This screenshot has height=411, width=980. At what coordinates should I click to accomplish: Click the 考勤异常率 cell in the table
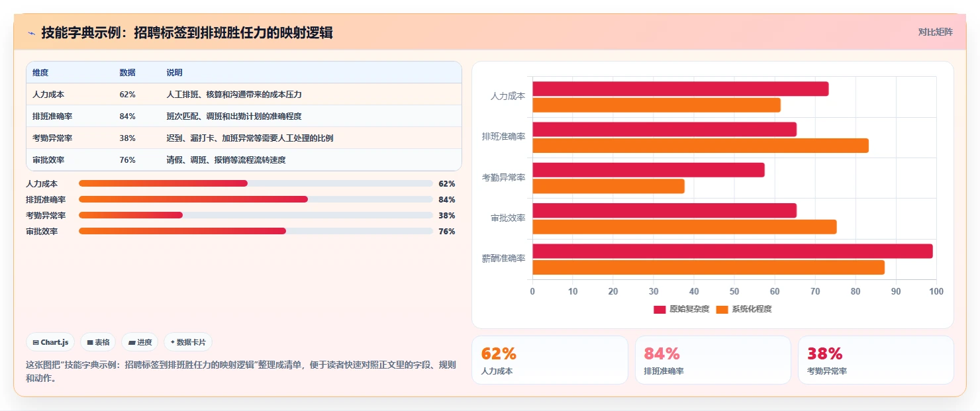pyautogui.click(x=52, y=138)
